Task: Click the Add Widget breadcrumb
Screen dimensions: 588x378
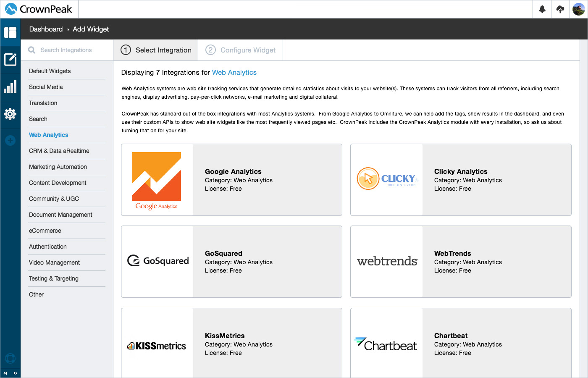Action: tap(91, 29)
